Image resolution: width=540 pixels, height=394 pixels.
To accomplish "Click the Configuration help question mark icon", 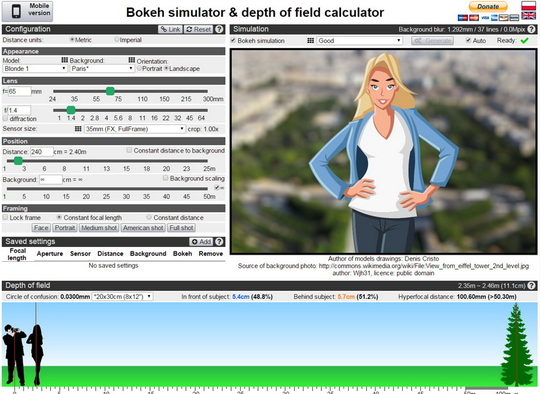I will pos(219,29).
